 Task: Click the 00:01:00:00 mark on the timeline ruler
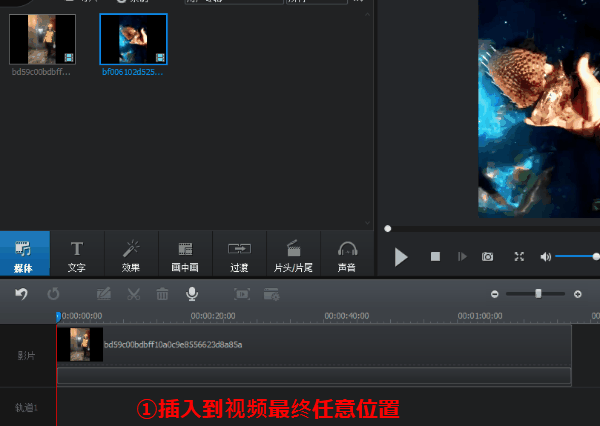[480, 316]
